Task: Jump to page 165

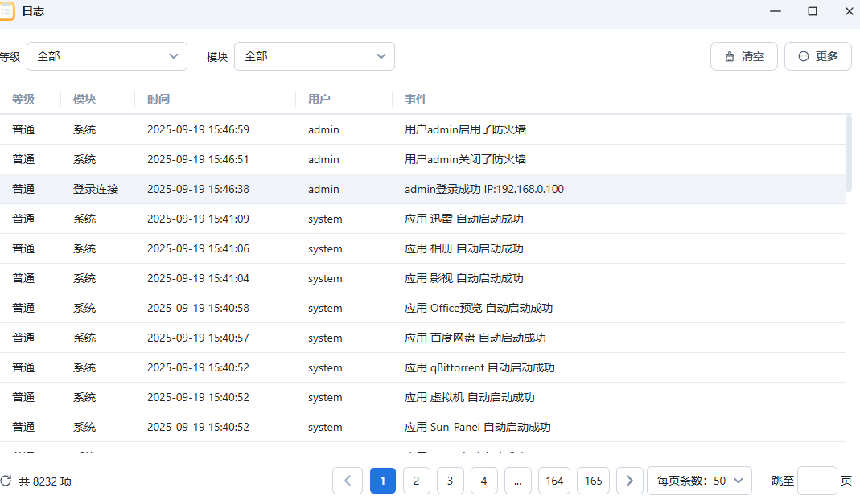Action: point(593,481)
